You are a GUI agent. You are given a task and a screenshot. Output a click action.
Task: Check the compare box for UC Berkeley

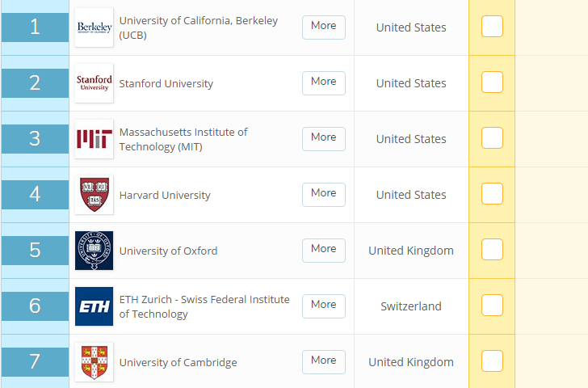(492, 27)
